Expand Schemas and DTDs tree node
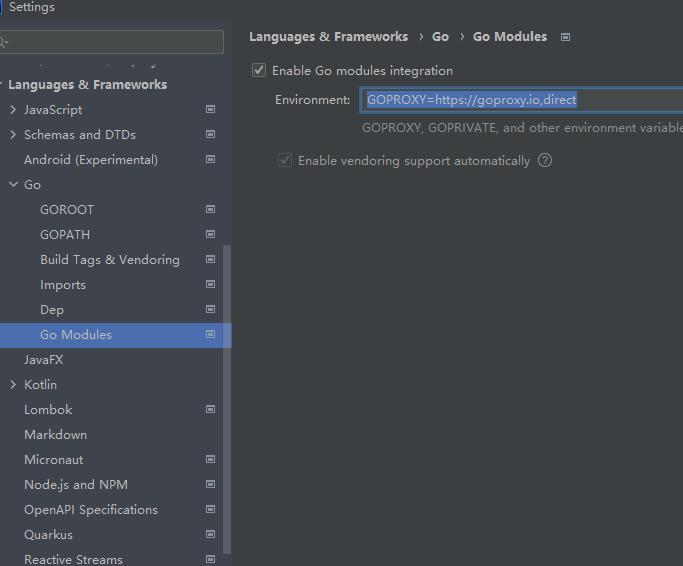This screenshot has width=683, height=566. click(13, 135)
